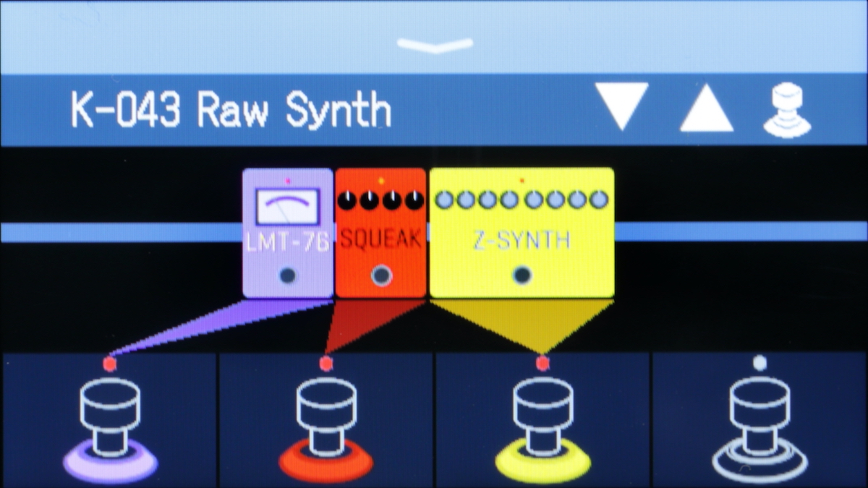Adjust the last black knob on SQUEAK
The height and width of the screenshot is (488, 868).
(x=414, y=200)
